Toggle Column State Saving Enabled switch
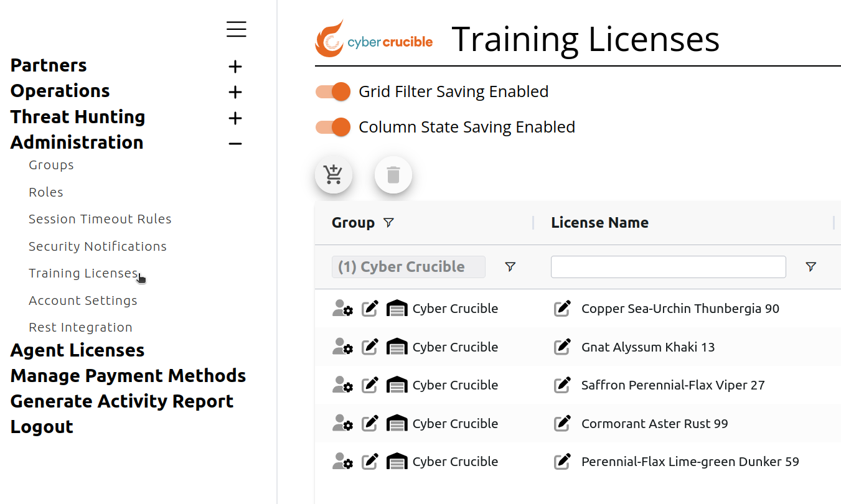The image size is (841, 504). pos(333,127)
